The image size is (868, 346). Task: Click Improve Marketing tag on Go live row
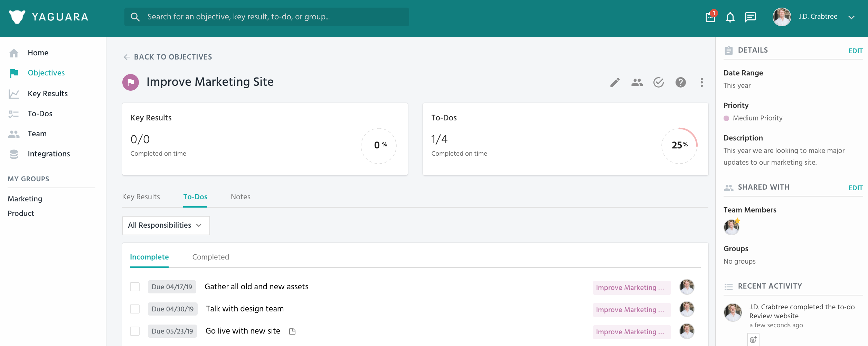tap(632, 332)
